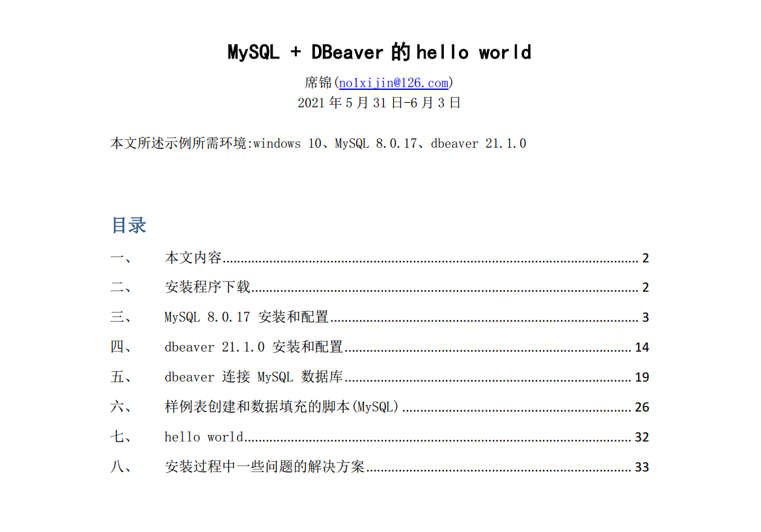Click page number 33 in the contents

coord(642,467)
